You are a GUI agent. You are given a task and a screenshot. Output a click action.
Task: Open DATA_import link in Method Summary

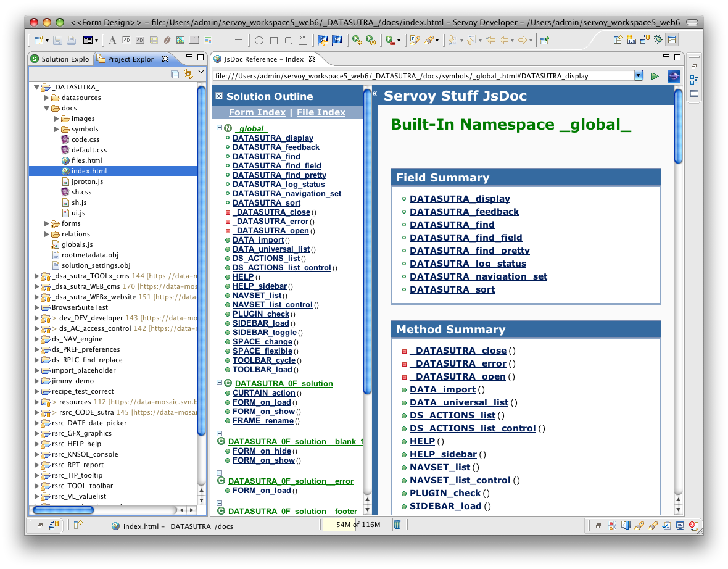coord(442,389)
